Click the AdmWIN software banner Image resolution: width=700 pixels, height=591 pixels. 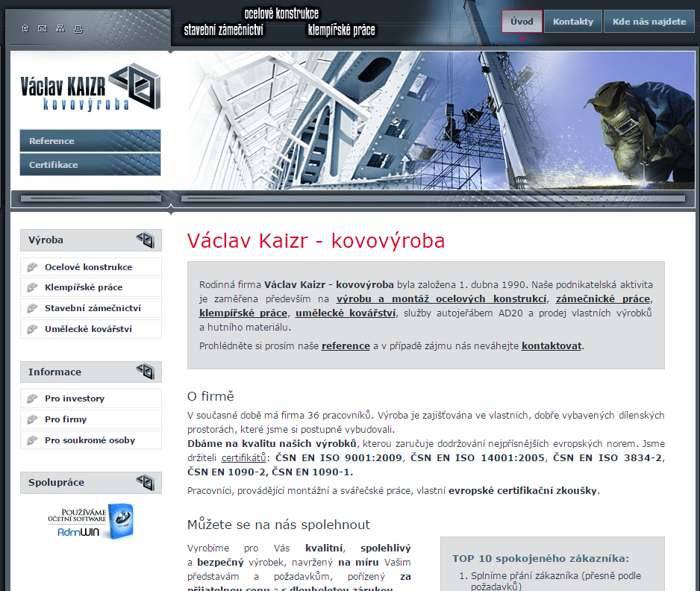pos(96,522)
